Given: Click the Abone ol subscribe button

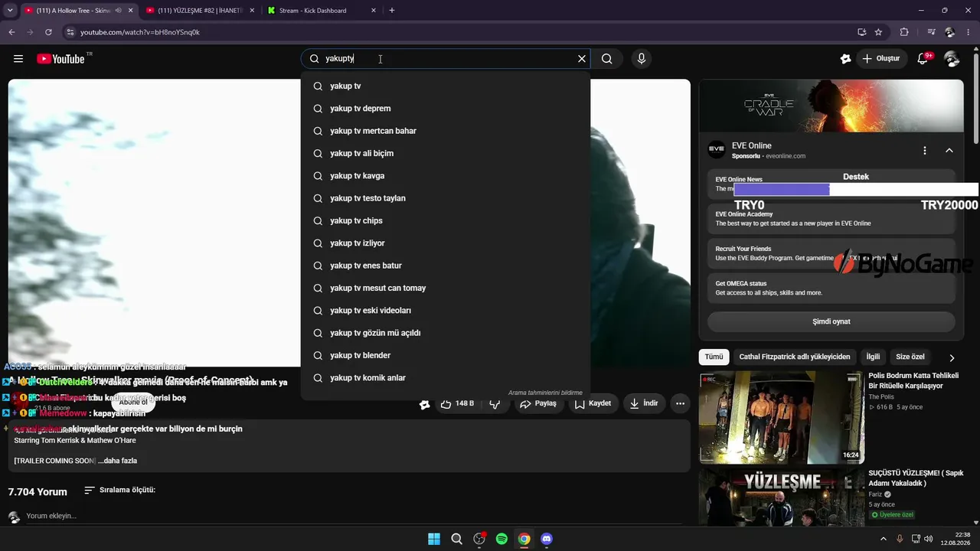Looking at the screenshot, I should (x=133, y=402).
